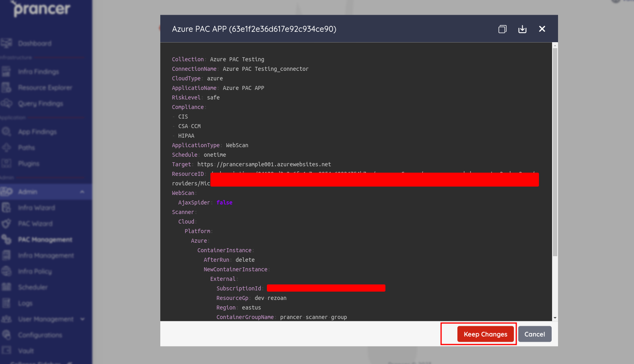Click the prancersample001.azurewebsites.net target URL

click(x=264, y=164)
